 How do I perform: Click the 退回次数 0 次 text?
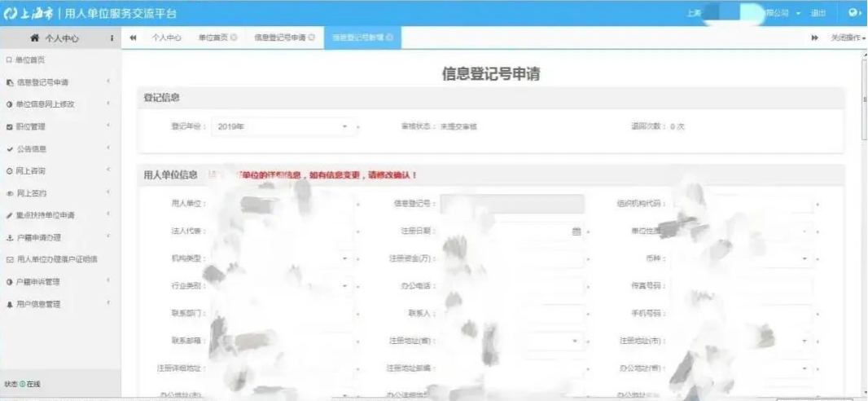point(658,127)
